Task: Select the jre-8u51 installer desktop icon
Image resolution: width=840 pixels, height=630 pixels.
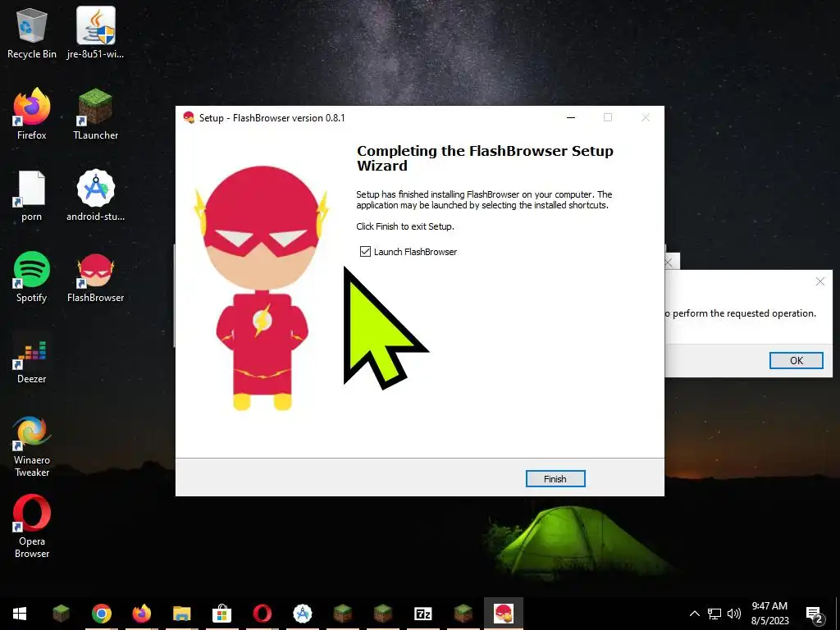Action: tap(95, 33)
